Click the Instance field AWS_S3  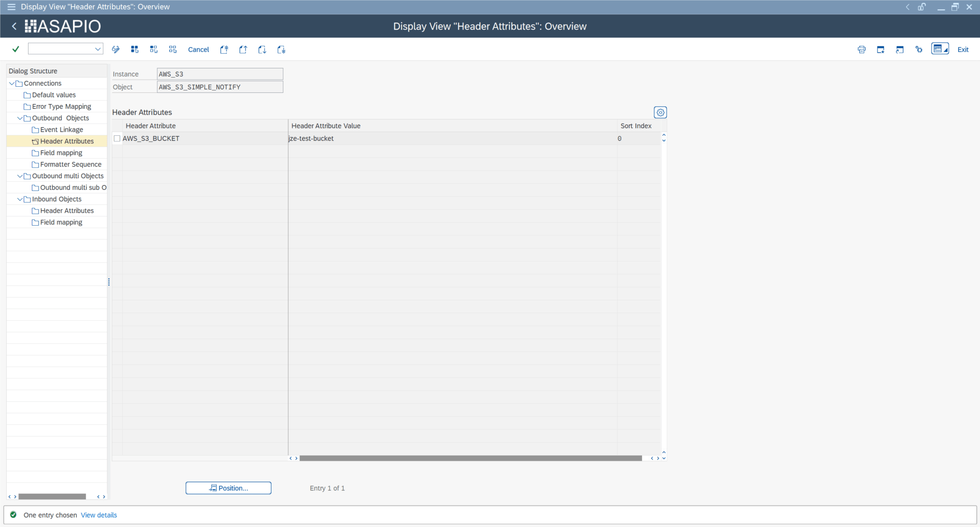click(220, 74)
